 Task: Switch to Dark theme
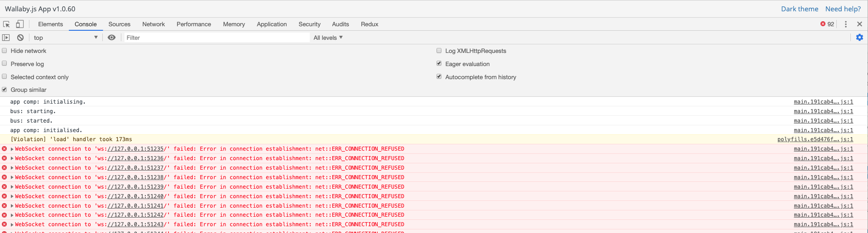(800, 9)
